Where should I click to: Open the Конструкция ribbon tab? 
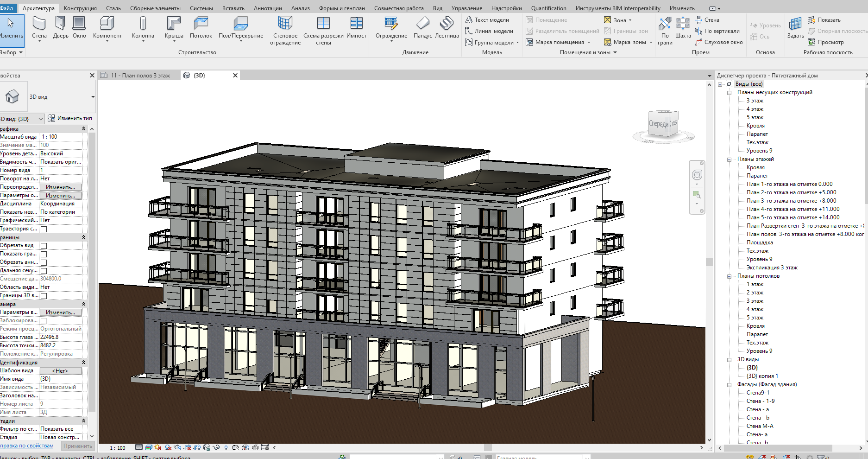(x=80, y=8)
